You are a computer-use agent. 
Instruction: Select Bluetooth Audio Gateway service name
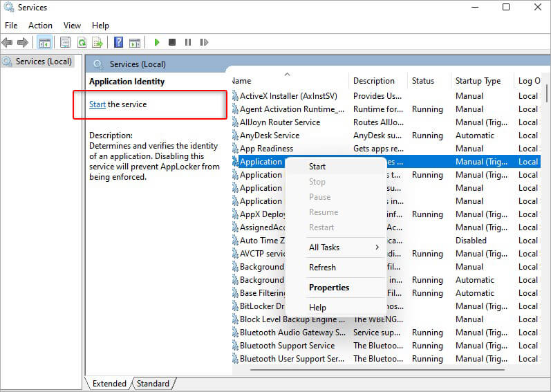292,333
